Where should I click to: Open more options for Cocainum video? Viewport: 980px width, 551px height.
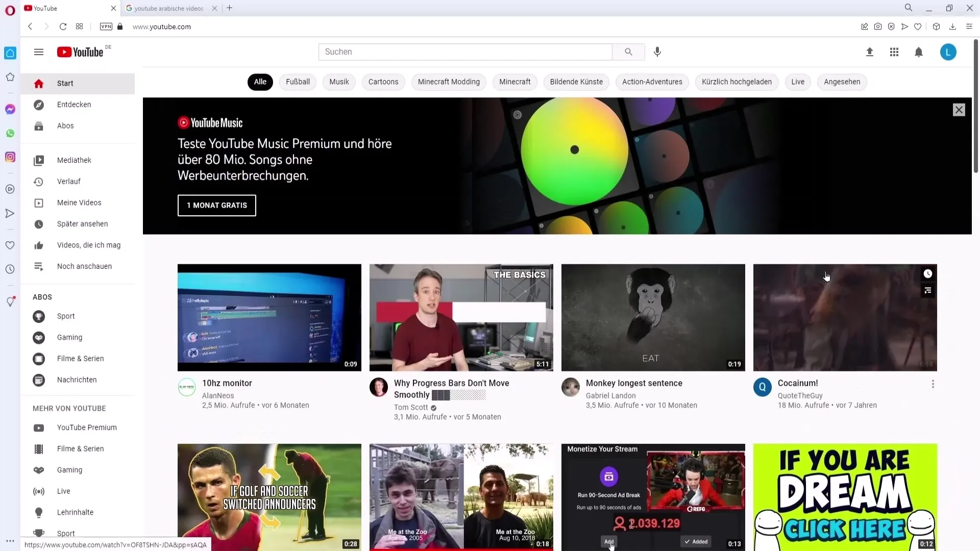click(x=933, y=384)
